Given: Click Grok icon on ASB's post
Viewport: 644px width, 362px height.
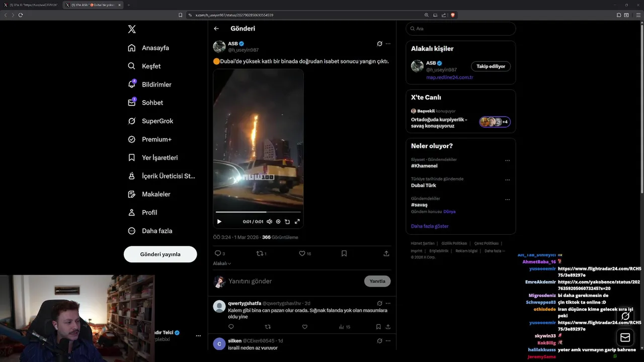Looking at the screenshot, I should [x=380, y=44].
